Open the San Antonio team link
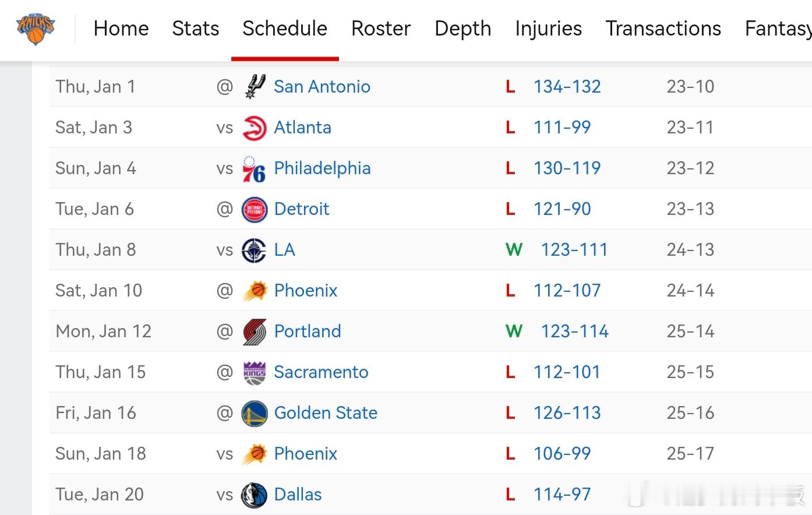The width and height of the screenshot is (812, 515). point(322,87)
